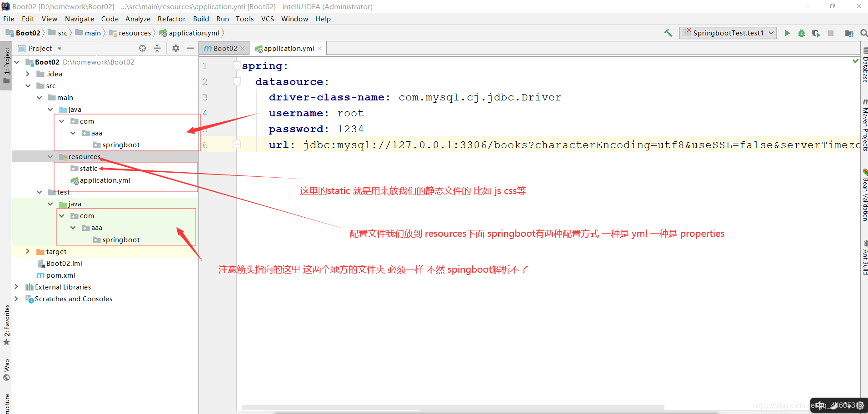
Task: Close the application.yml editor tab
Action: click(320, 49)
